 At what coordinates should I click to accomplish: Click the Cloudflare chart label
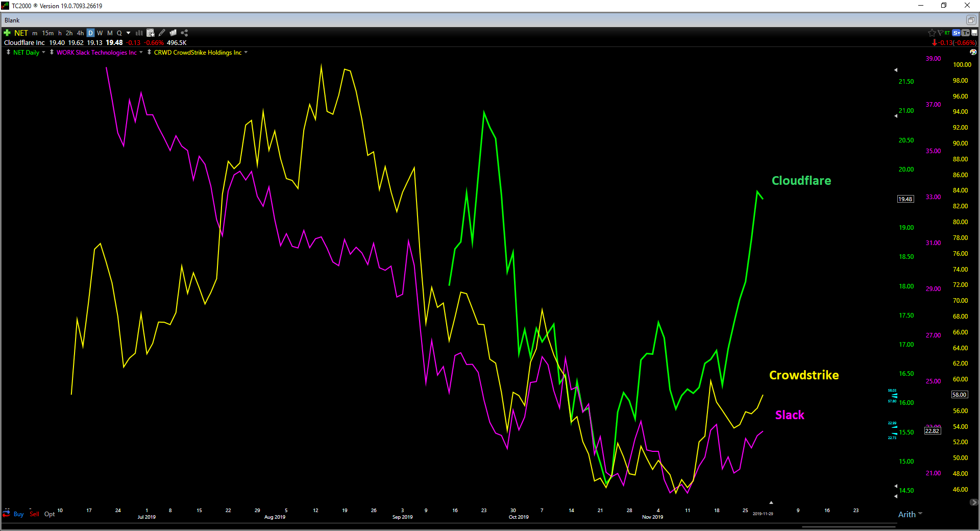[801, 181]
